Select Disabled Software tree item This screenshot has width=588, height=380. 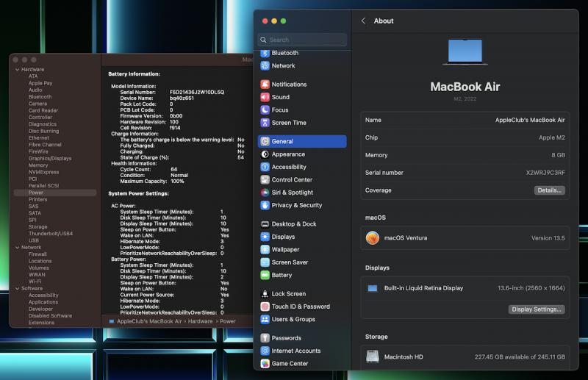50,315
